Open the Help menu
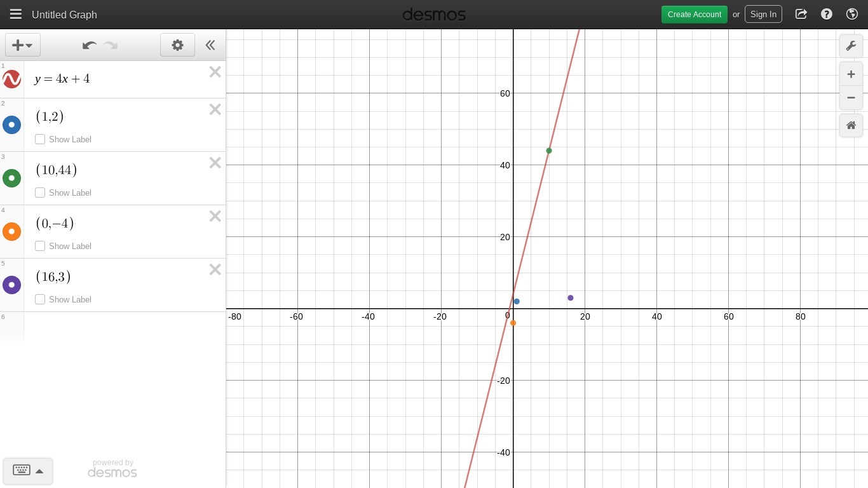Image resolution: width=868 pixels, height=488 pixels. [827, 14]
